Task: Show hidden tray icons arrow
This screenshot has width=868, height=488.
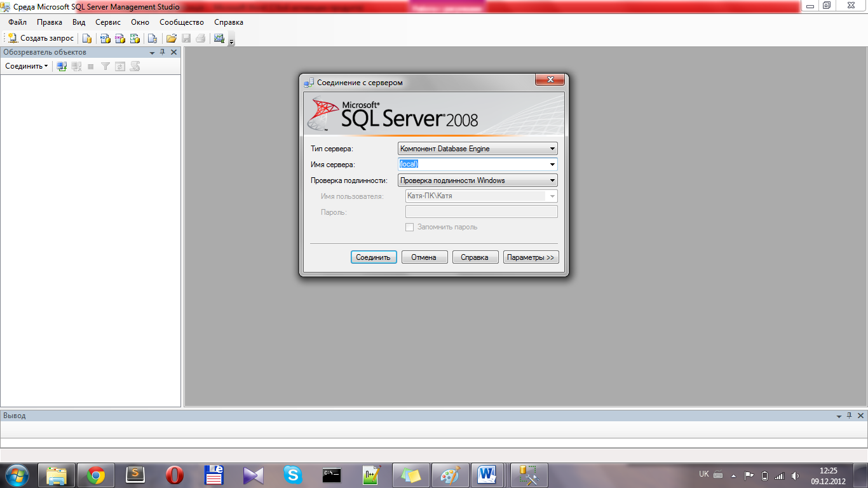Action: [734, 475]
